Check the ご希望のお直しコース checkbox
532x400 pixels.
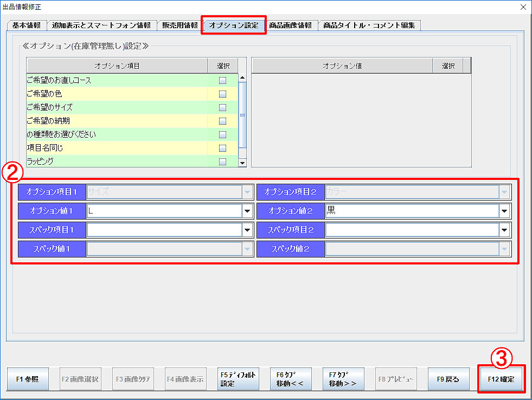point(222,80)
